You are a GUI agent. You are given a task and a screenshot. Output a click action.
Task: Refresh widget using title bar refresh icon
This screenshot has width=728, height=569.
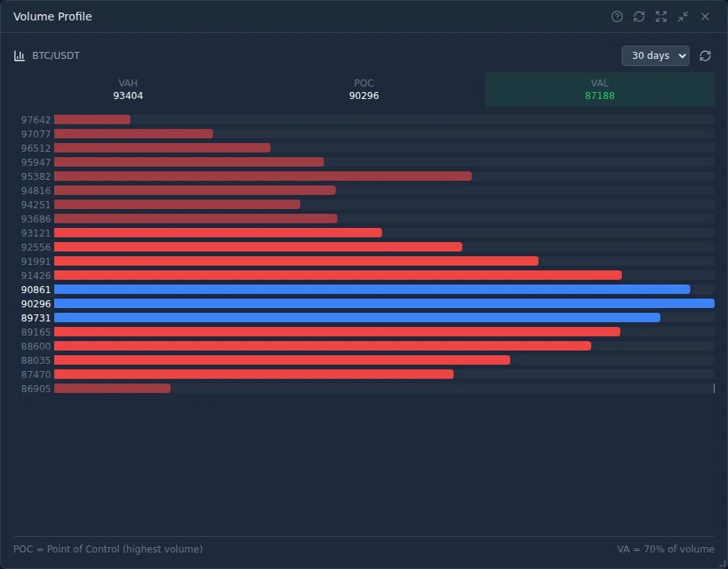(639, 17)
